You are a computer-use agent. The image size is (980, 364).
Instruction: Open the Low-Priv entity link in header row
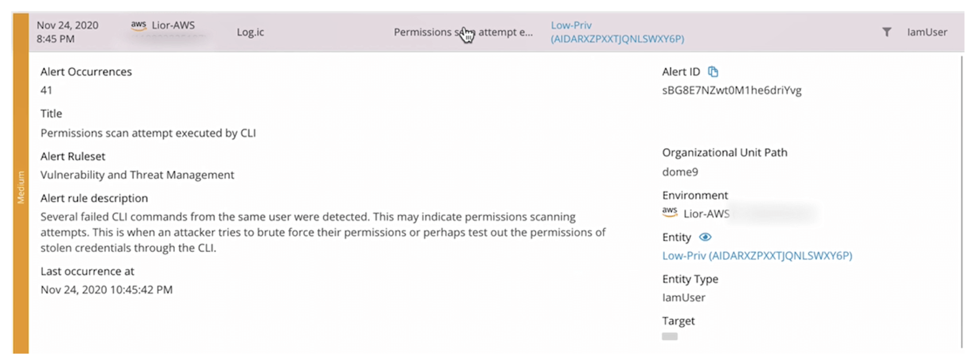click(x=617, y=32)
